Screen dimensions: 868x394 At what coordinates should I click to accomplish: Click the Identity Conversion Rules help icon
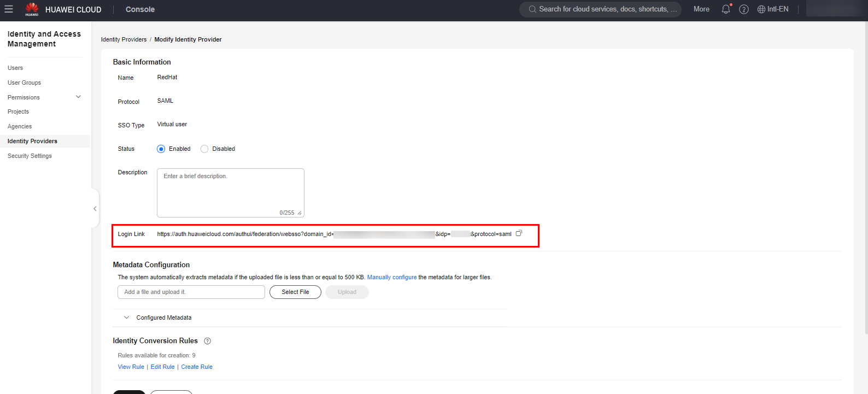coord(207,341)
